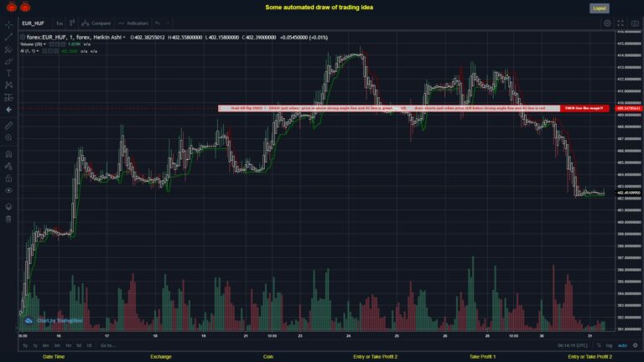Open chart properties gear in the top bar
This screenshot has height=362, width=644.
607,23
